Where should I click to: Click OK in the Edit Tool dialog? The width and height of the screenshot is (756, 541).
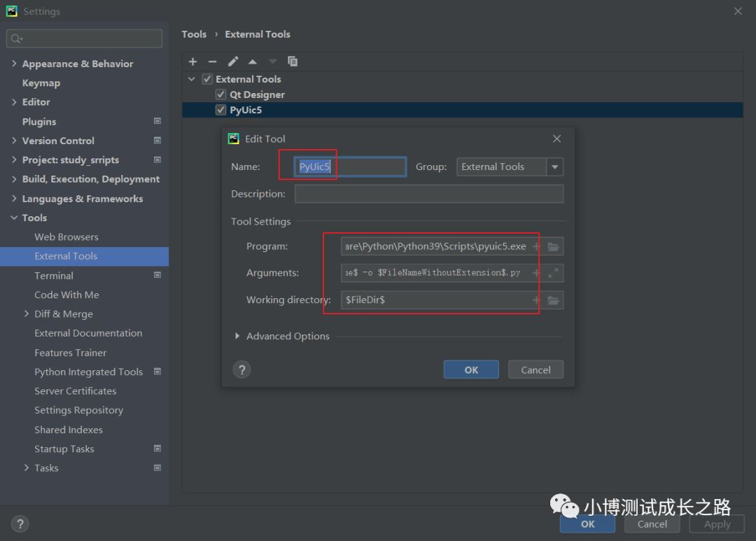[x=471, y=370]
